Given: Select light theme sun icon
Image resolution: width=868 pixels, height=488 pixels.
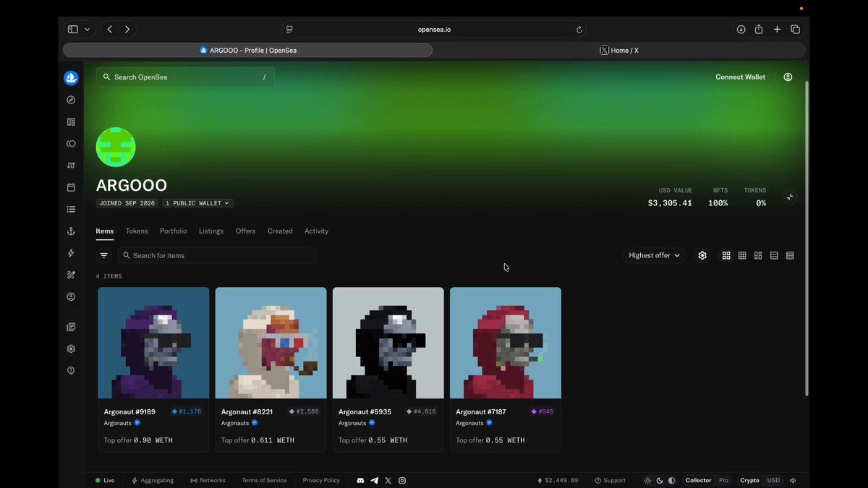Looking at the screenshot, I should [x=648, y=480].
